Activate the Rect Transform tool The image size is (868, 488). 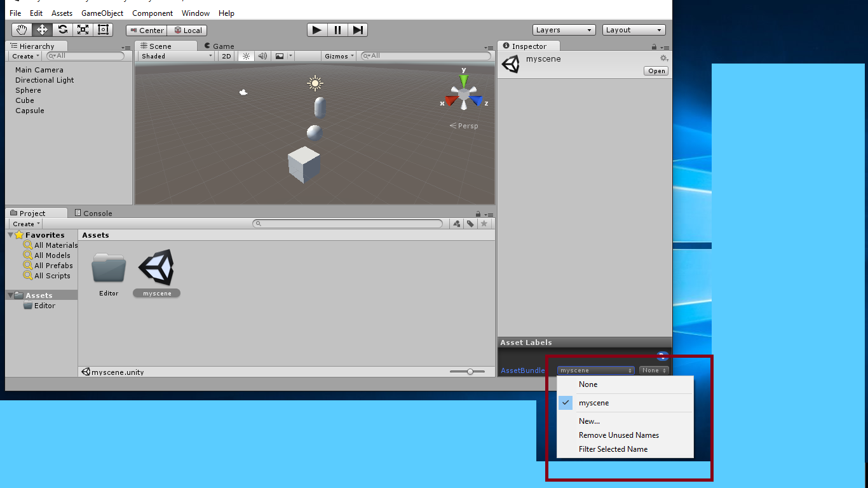(103, 29)
